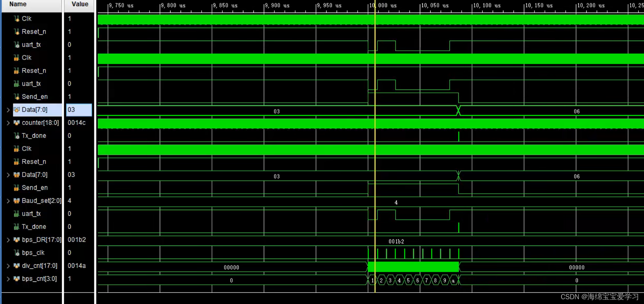Click the solid green div_cnt waveform block
This screenshot has width=644, height=304.
coord(413,267)
